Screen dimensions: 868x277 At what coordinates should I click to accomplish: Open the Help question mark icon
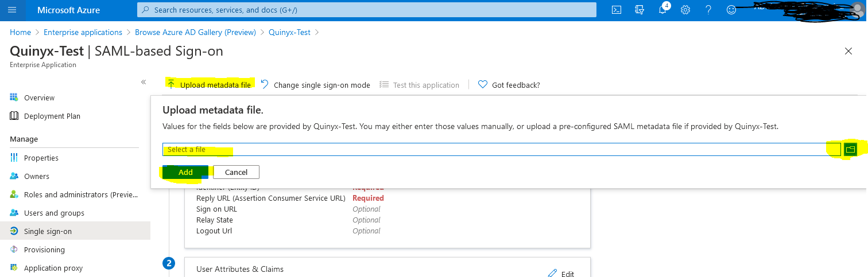click(x=708, y=10)
